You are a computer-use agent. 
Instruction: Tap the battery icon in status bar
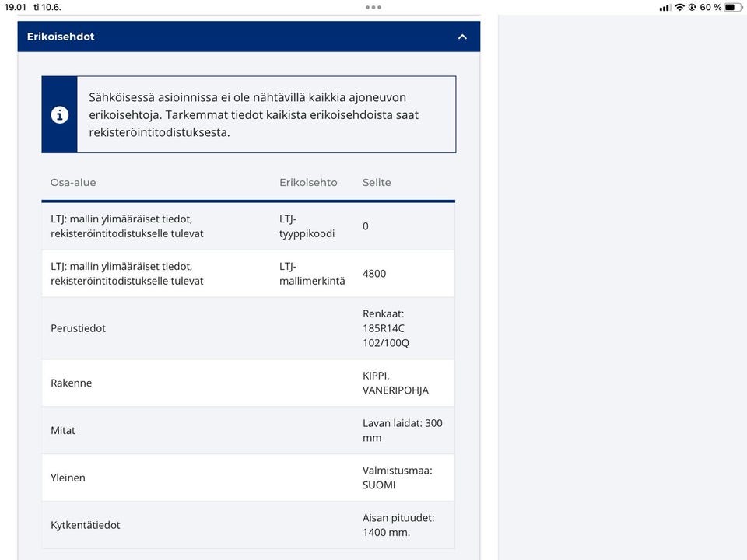733,7
